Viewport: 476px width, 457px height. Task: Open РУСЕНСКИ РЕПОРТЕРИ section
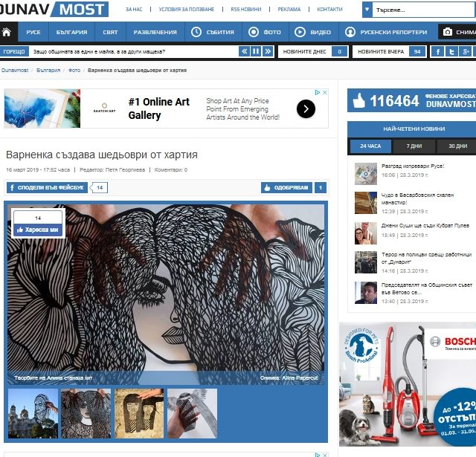coord(387,32)
